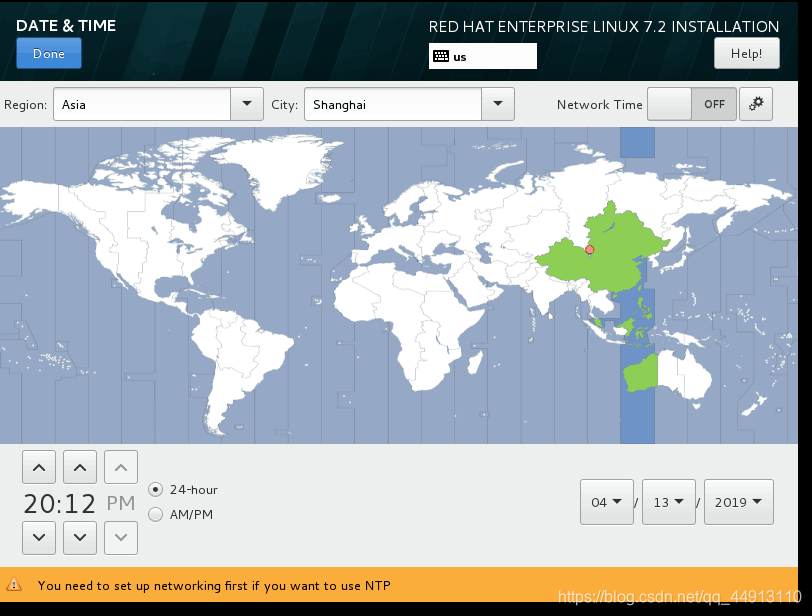The height and width of the screenshot is (616, 812).
Task: Click Australia on the timezone map
Action: [x=668, y=374]
